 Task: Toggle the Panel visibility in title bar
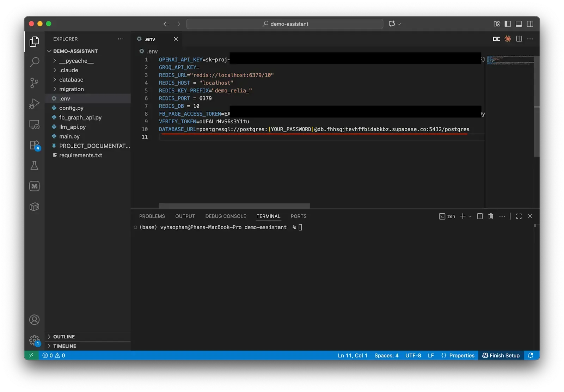519,24
